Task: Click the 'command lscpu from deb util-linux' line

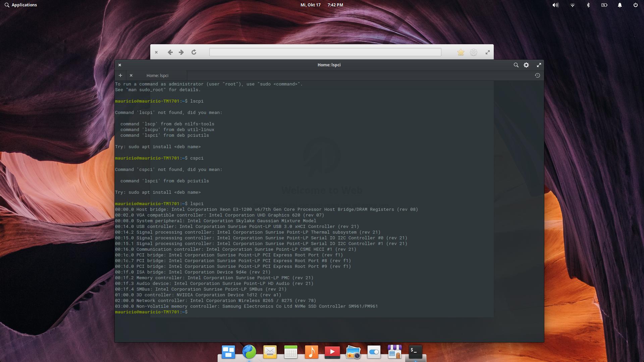Action: tap(167, 130)
